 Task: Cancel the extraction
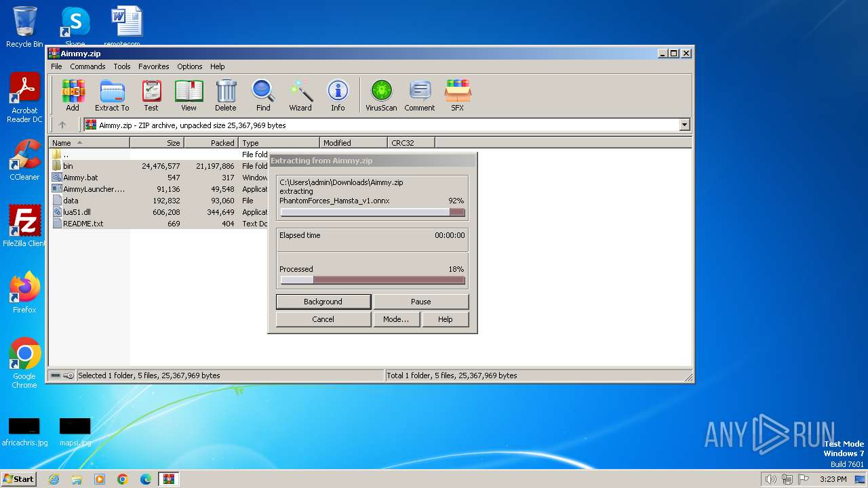pos(323,319)
